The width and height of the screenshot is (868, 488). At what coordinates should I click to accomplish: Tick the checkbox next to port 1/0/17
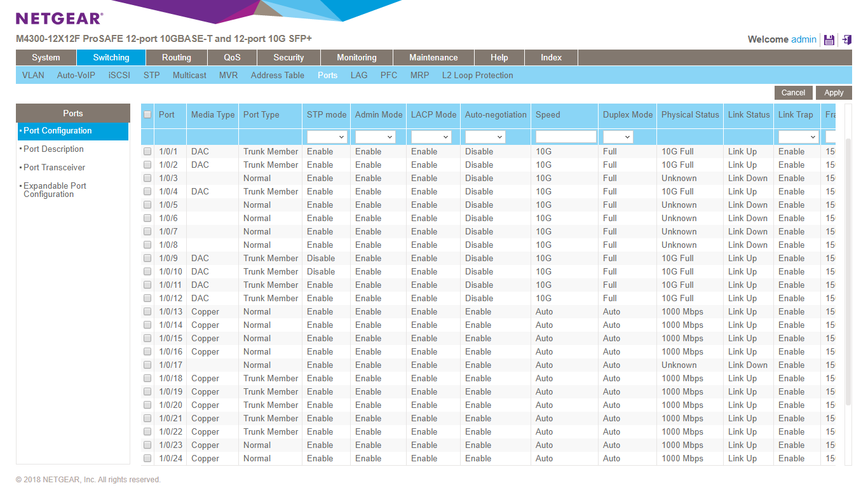click(x=147, y=365)
